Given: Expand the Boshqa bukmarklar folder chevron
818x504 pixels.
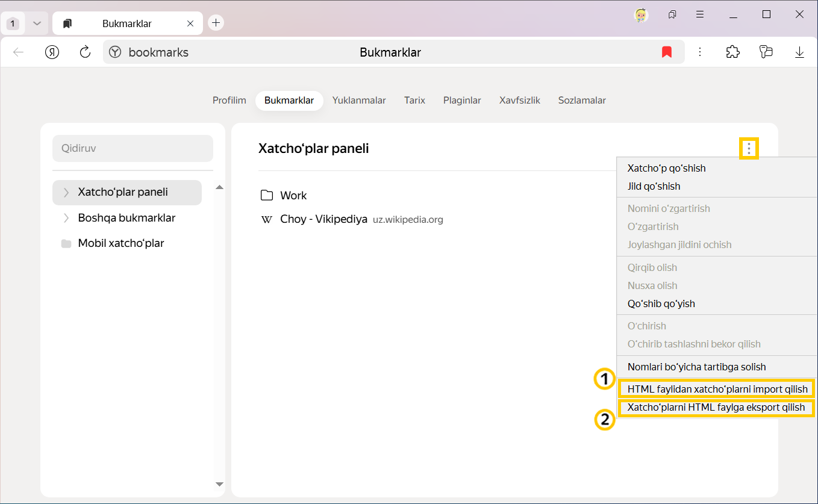Looking at the screenshot, I should pyautogui.click(x=66, y=218).
